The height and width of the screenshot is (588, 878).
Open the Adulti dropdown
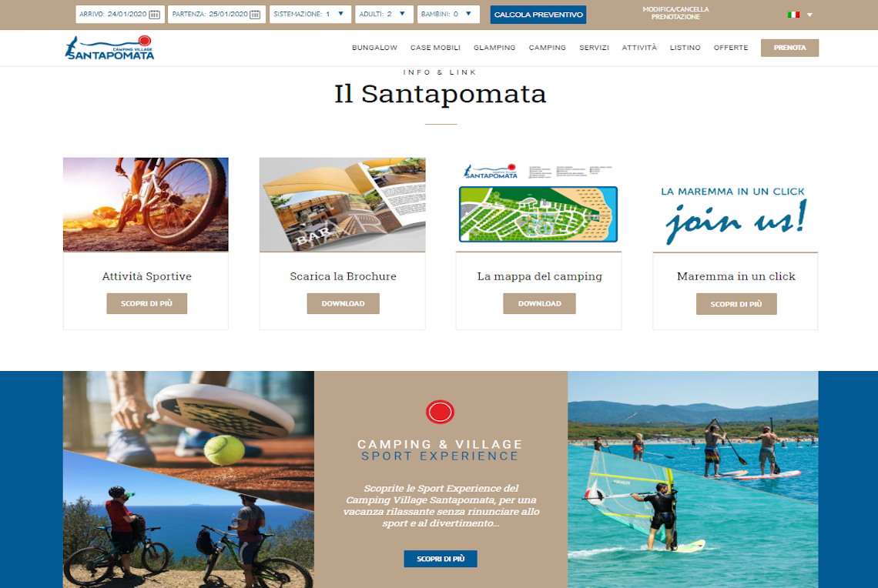(384, 14)
